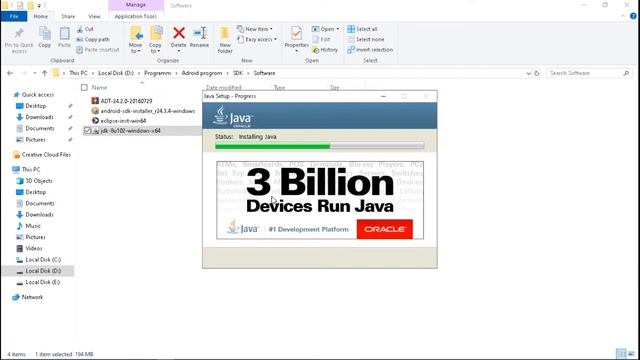
Task: Sort files by the Name column
Action: click(99, 87)
